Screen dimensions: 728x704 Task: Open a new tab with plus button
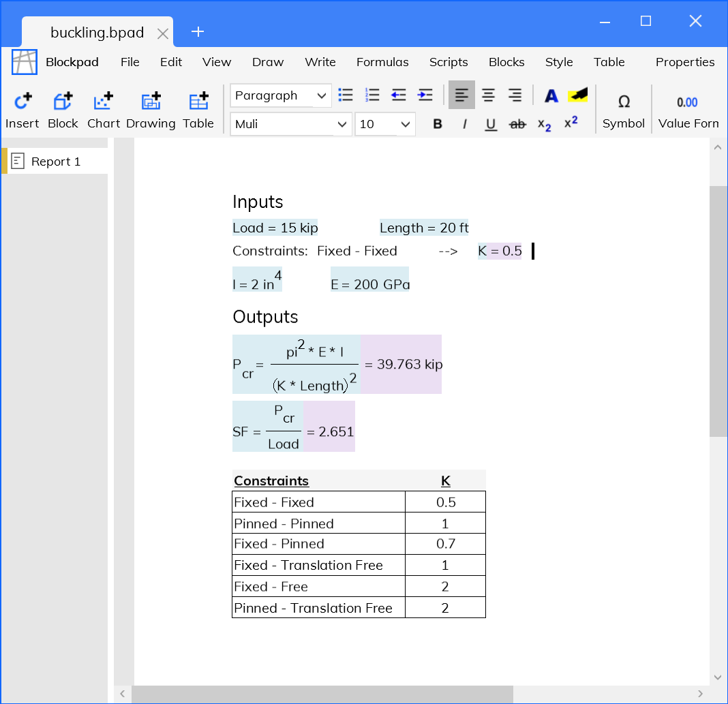point(198,32)
